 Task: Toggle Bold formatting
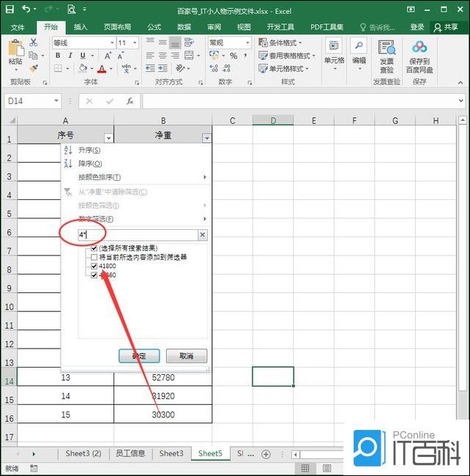tap(58, 56)
